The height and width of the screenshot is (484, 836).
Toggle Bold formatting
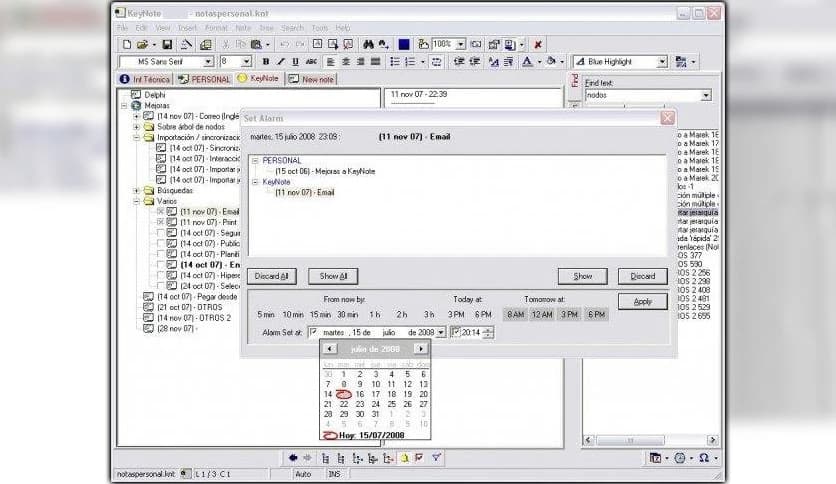pos(266,62)
